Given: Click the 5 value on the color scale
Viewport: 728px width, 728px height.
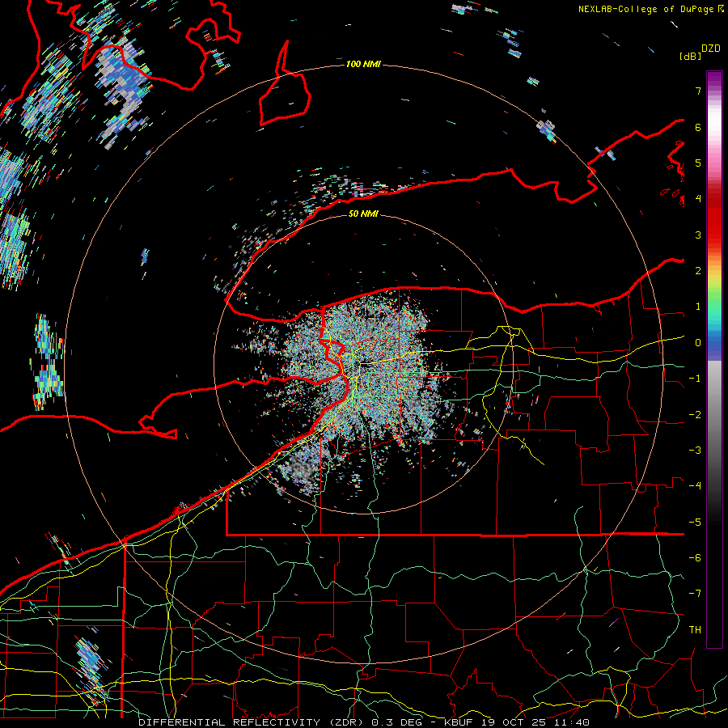Looking at the screenshot, I should coord(698,163).
